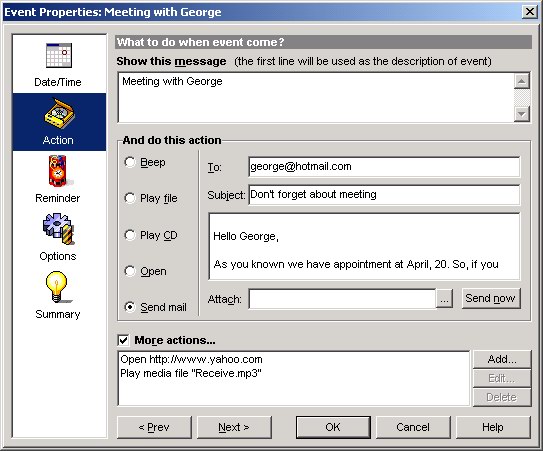Viewport: 543px width, 451px height.
Task: Close the Event Properties dialog window
Action: 529,12
